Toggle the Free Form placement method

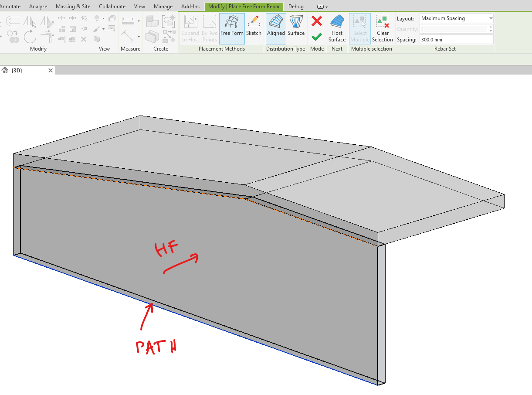232,28
